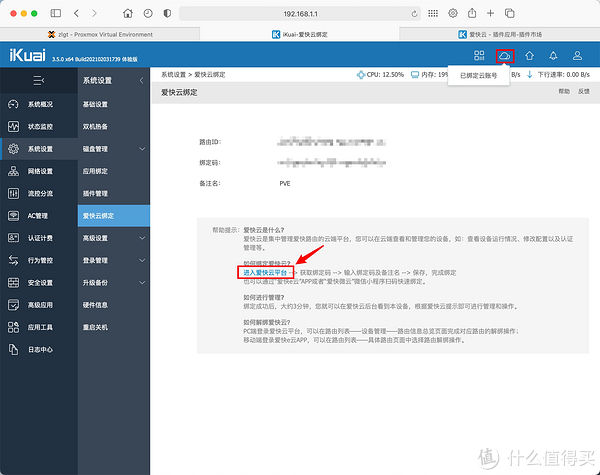Viewport: 600px width, 475px height.
Task: Open AC管理 in the sidebar
Action: [39, 215]
